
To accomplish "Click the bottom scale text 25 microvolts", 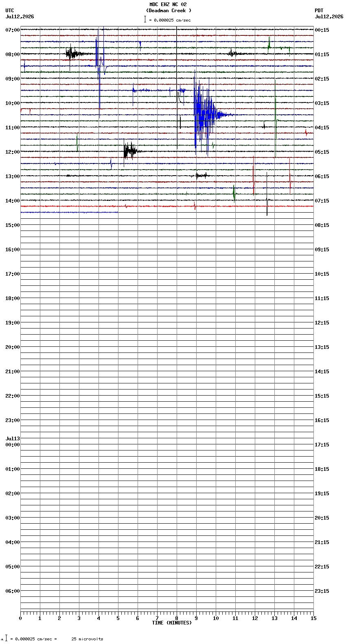I will point(87,639).
